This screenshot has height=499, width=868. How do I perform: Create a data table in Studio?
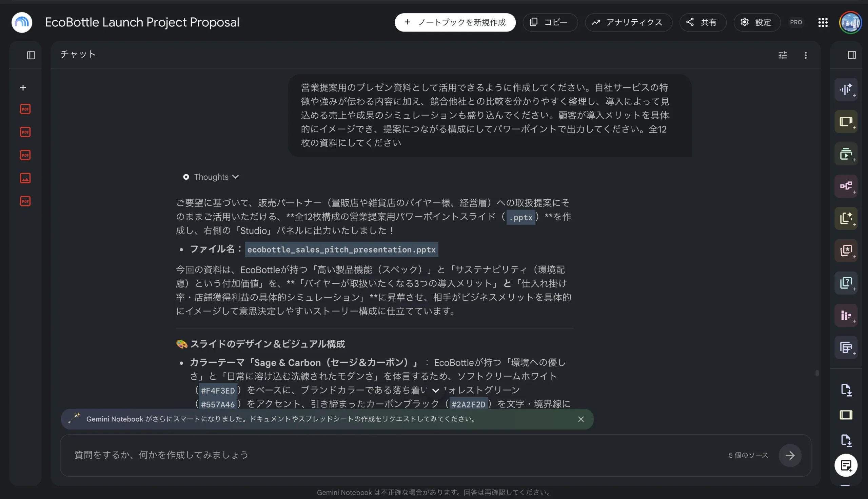pos(846,347)
